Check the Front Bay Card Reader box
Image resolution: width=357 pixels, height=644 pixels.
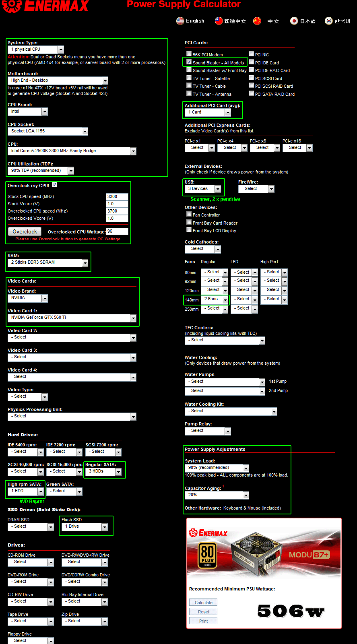point(189,222)
